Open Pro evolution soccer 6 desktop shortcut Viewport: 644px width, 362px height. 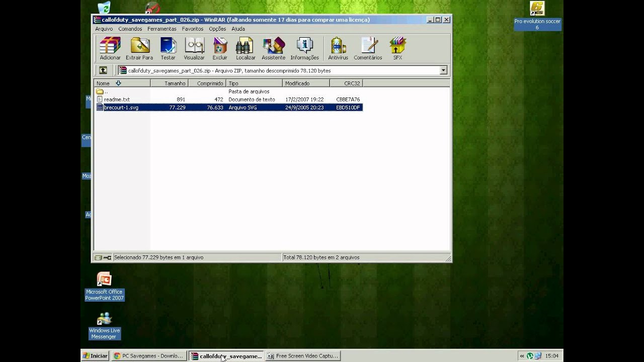[537, 16]
